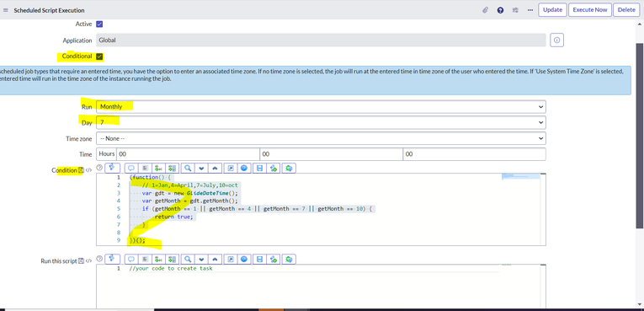Click last icon in Run this script toolbar
The image size is (644, 311).
[x=289, y=260]
